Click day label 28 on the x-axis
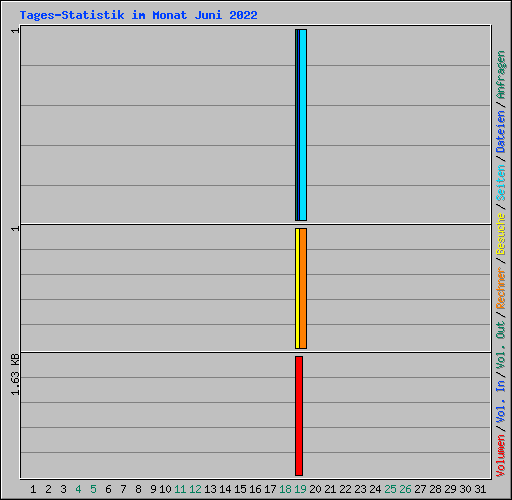512x500 pixels. (435, 489)
